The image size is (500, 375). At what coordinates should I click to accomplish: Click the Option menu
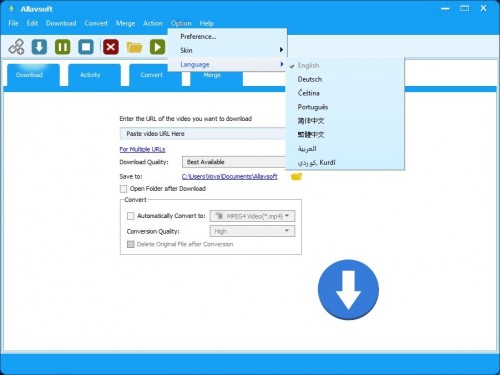click(181, 23)
